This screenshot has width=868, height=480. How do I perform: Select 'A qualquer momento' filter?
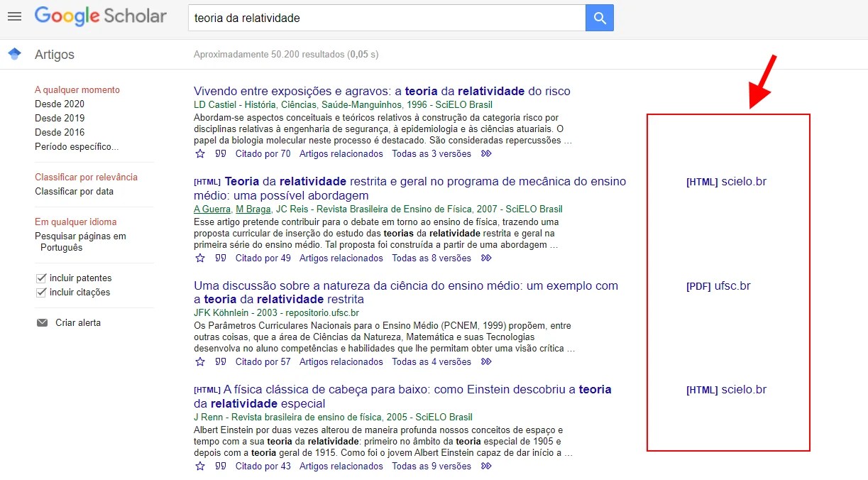click(77, 89)
